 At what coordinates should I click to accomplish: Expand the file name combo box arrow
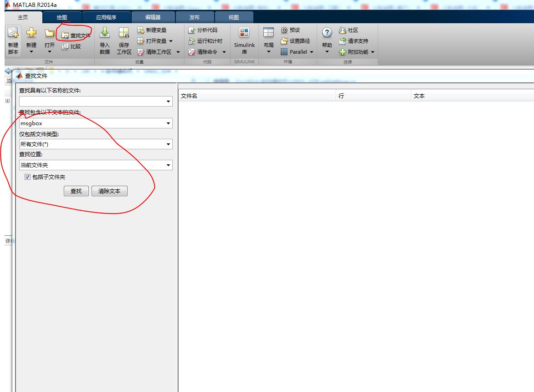point(168,102)
